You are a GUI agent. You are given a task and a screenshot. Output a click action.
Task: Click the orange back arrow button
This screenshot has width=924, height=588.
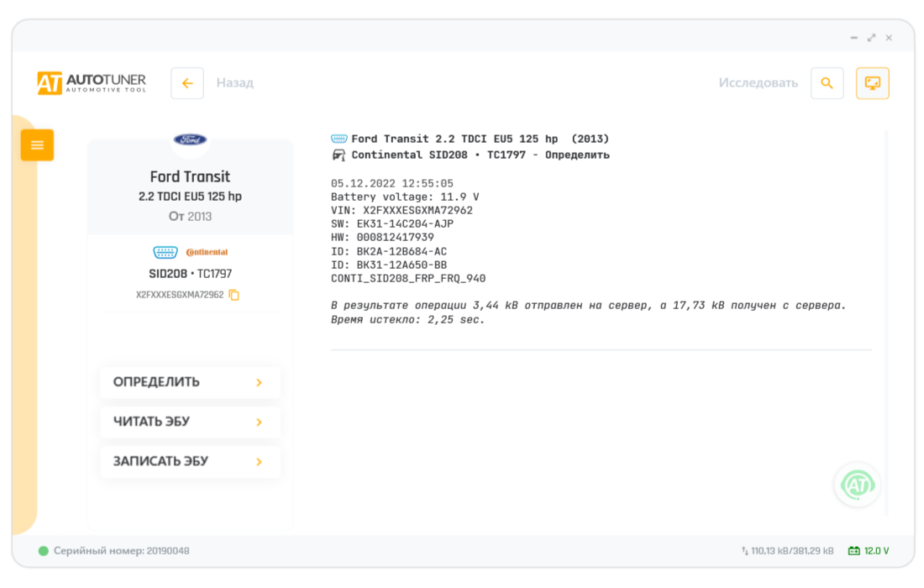187,83
